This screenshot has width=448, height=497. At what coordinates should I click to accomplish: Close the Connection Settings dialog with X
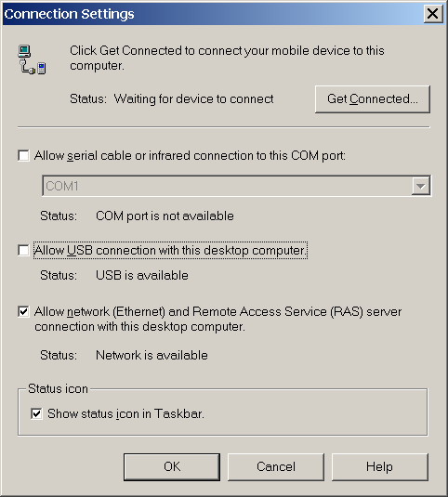433,14
